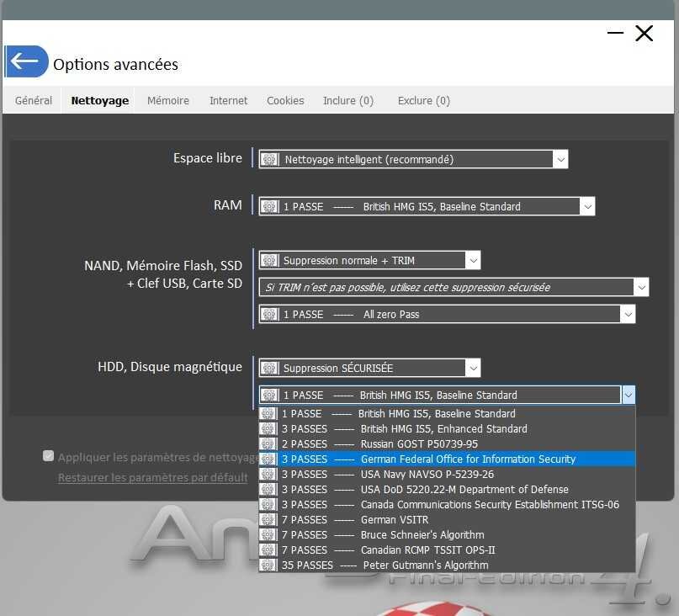
Task: Switch to the Cookies tab
Action: click(x=285, y=100)
